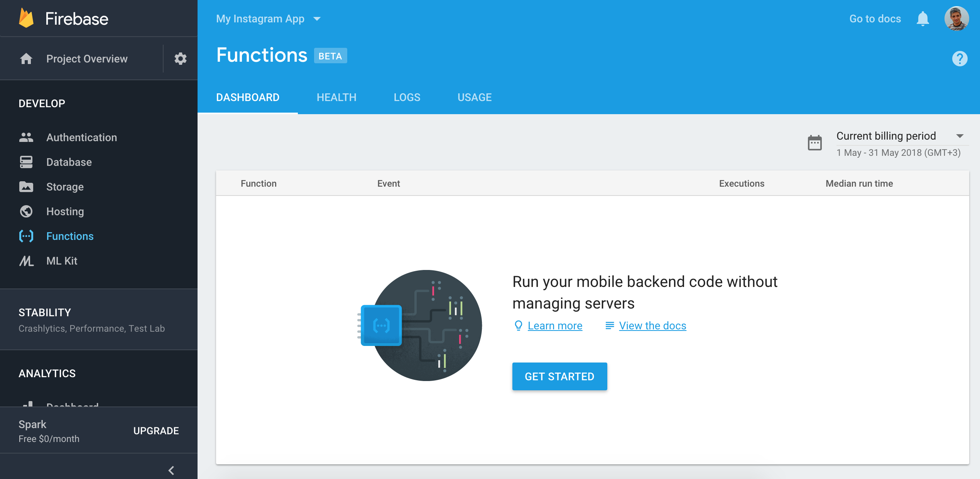Click the Storage image icon

(x=26, y=187)
